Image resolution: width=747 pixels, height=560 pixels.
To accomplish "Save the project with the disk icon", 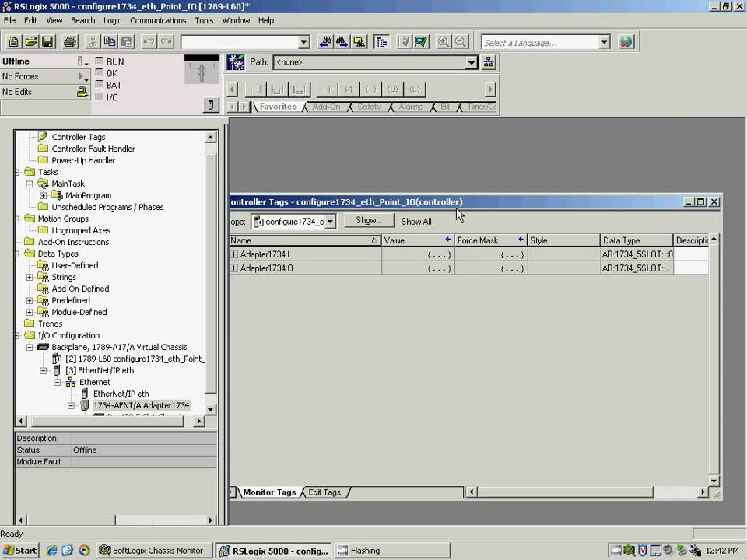I will point(47,42).
